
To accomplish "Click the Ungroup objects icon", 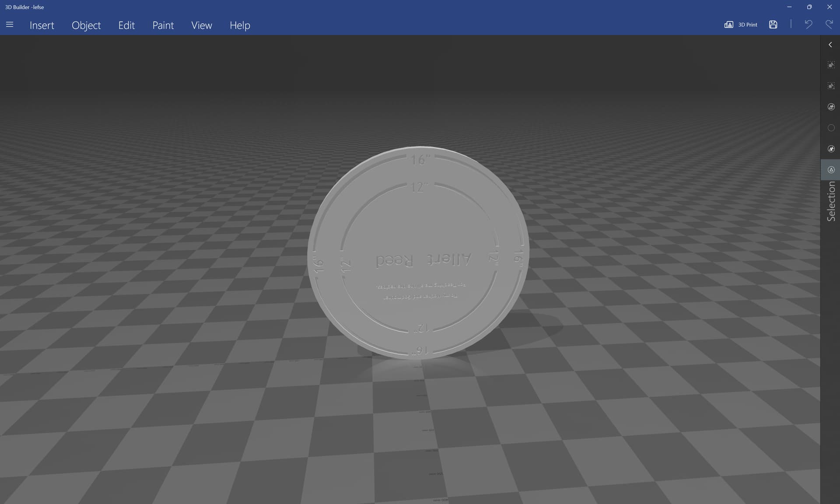I will pos(831,86).
